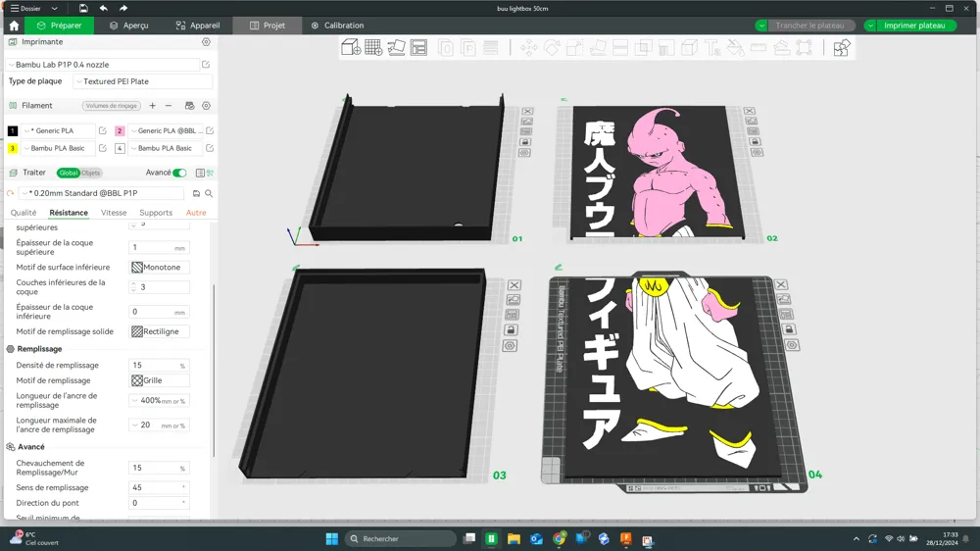
Task: Switch Traiter mode to Objets
Action: [90, 174]
